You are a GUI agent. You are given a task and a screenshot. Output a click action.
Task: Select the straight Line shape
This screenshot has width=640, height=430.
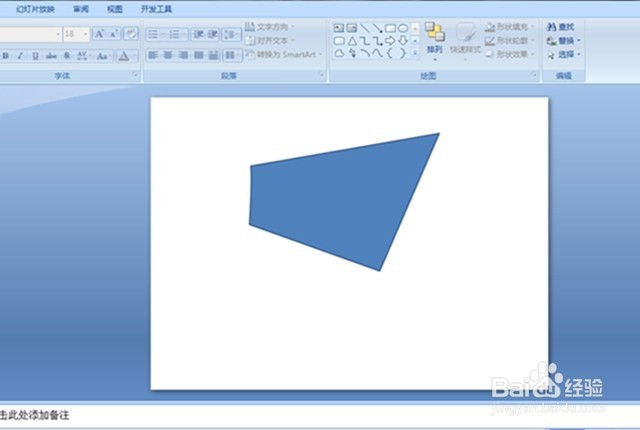(x=364, y=28)
